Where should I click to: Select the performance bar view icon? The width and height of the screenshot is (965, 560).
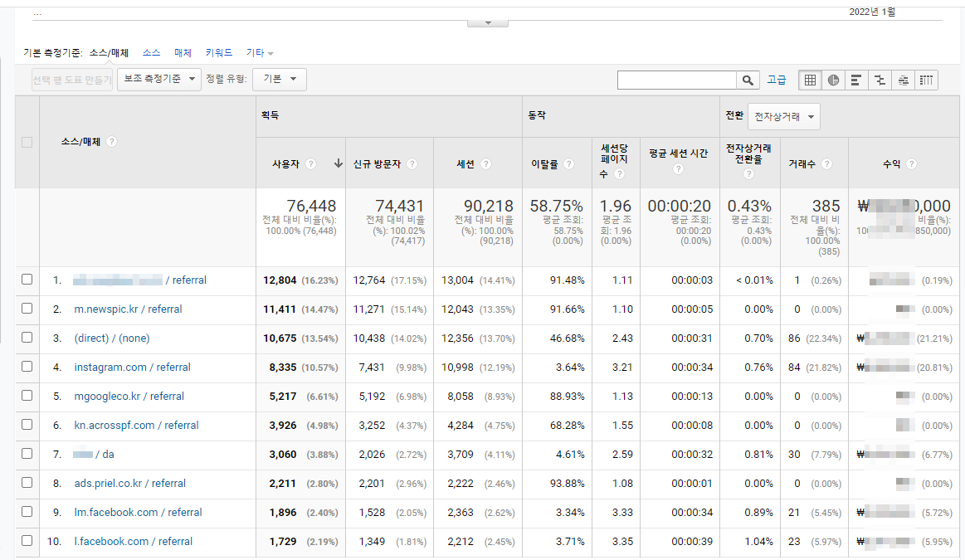click(856, 80)
